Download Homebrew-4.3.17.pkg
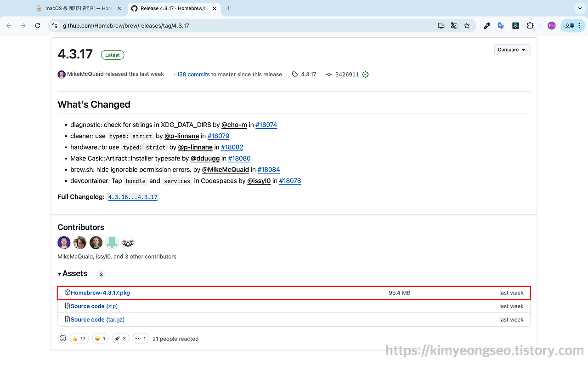Image resolution: width=588 pixels, height=368 pixels. click(x=100, y=293)
